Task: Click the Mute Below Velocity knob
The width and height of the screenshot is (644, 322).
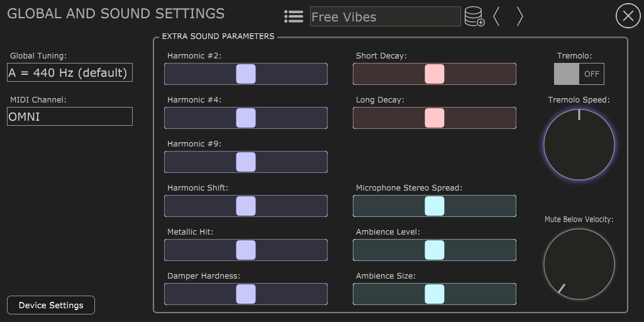Action: click(579, 264)
